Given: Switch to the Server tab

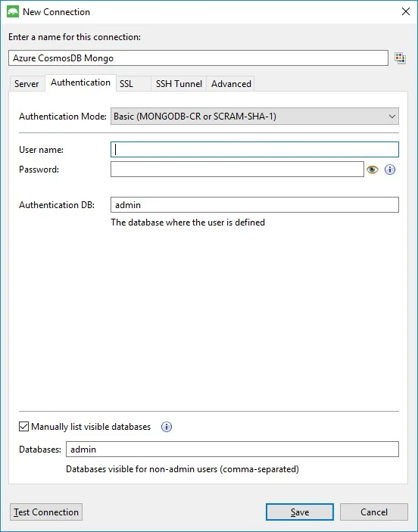Looking at the screenshot, I should (x=27, y=84).
